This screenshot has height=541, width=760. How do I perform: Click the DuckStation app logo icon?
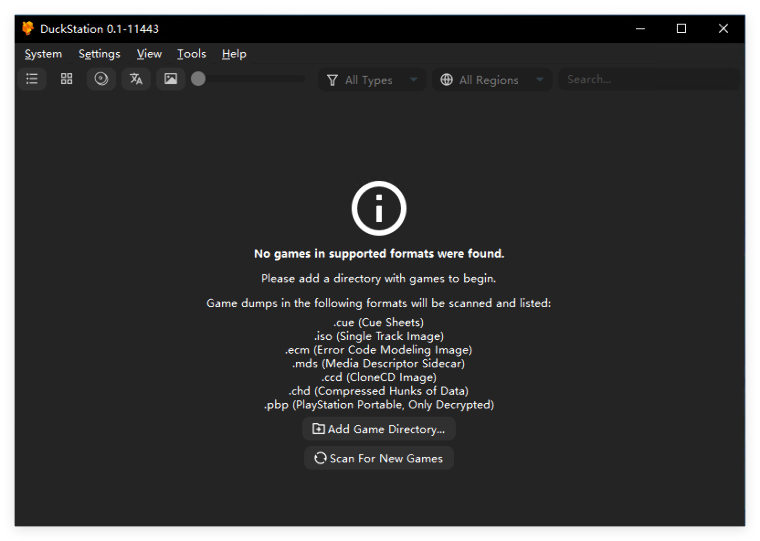(28, 29)
